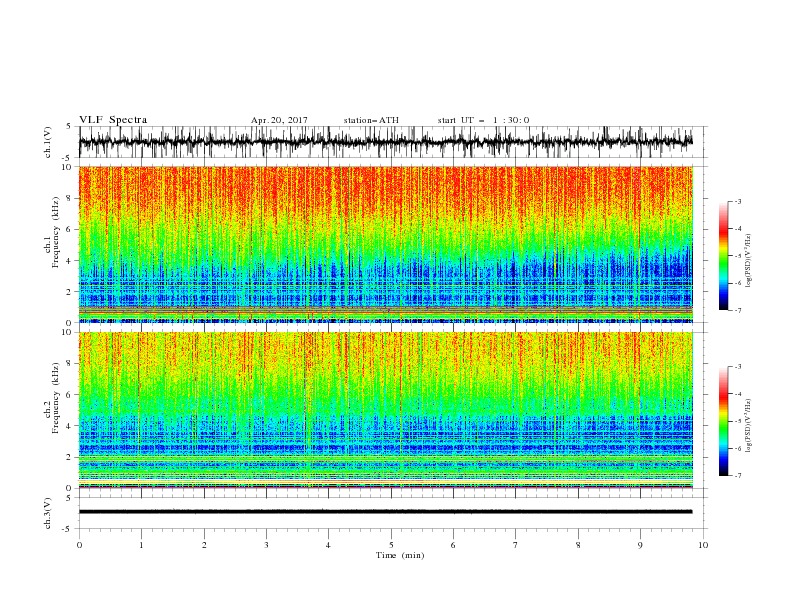Click the 6 kHz tick on ch.2 axis

point(69,394)
